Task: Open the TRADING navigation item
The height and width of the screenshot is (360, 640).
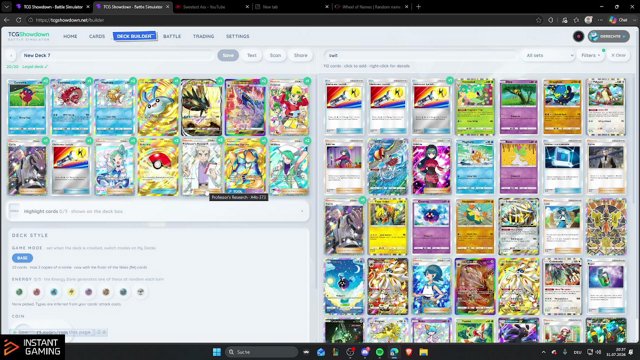Action: [x=204, y=36]
